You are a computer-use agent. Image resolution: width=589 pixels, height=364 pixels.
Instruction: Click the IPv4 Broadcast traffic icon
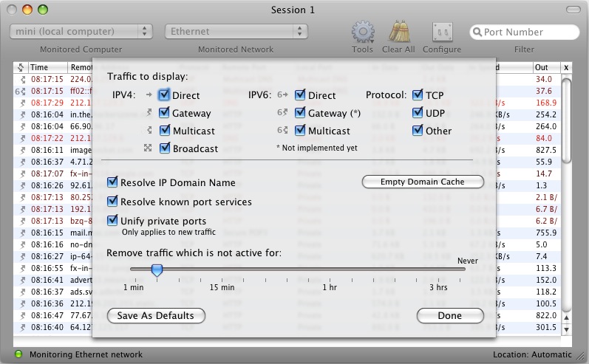149,148
